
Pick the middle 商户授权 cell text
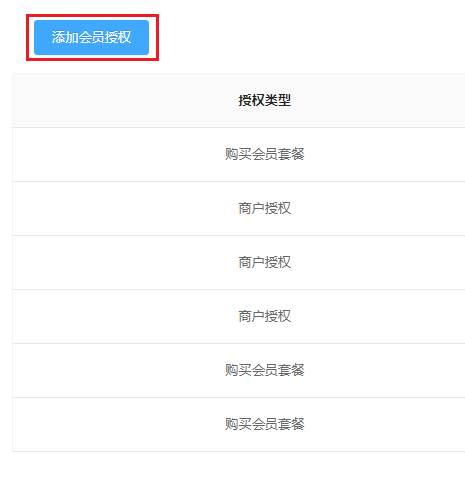click(265, 263)
